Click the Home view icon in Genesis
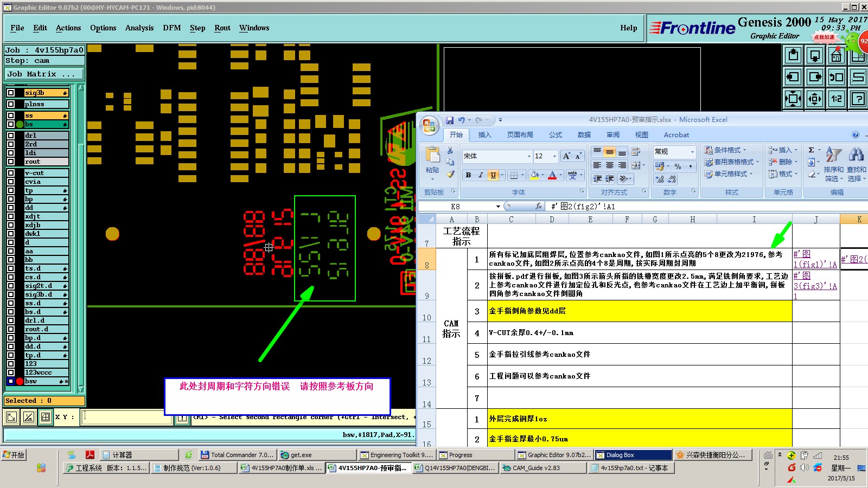 coord(837,55)
